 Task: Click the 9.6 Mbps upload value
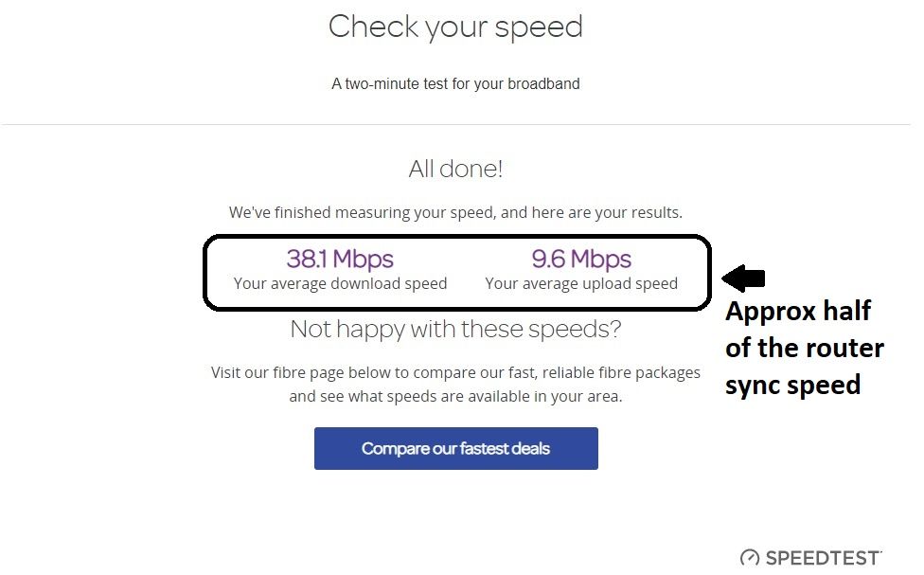581,259
